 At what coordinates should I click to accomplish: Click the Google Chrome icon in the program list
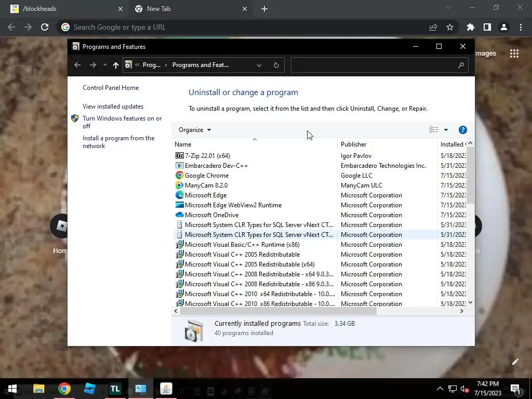[179, 176]
